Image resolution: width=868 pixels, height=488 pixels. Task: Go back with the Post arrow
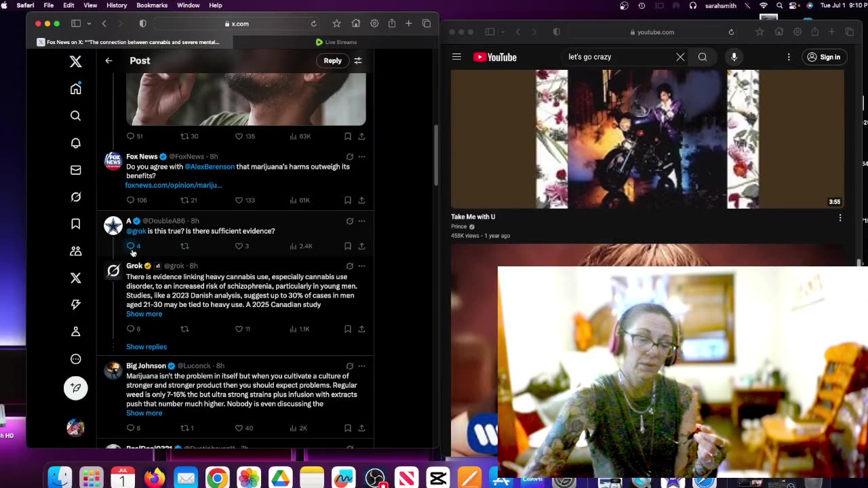(108, 61)
